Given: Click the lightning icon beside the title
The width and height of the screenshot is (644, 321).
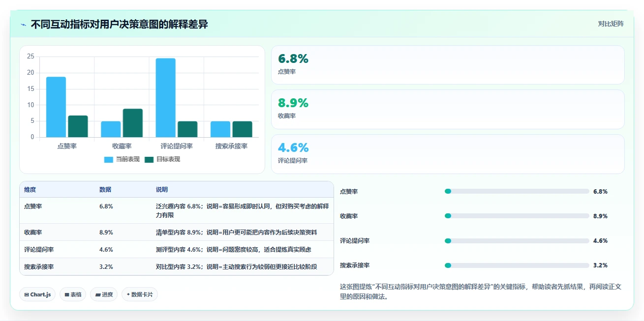Looking at the screenshot, I should click(x=23, y=25).
